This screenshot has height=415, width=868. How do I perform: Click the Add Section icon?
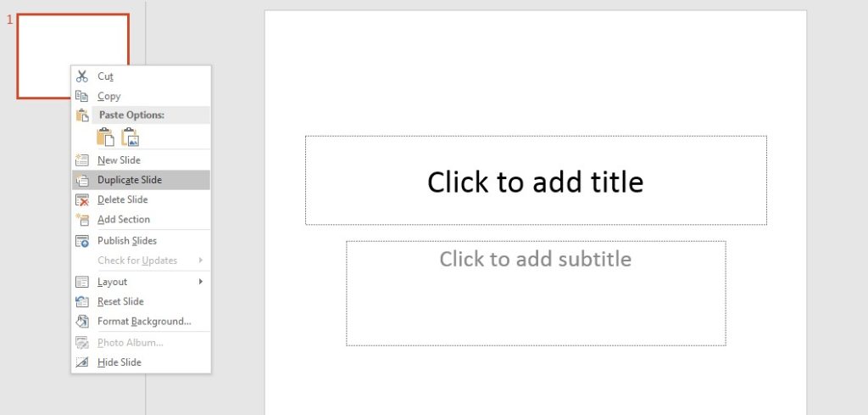(x=82, y=219)
